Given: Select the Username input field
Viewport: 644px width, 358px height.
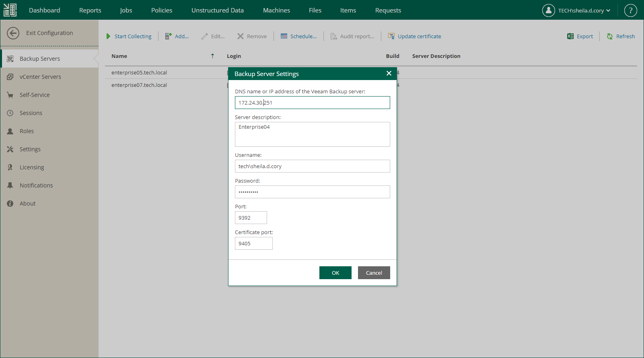Looking at the screenshot, I should coord(313,166).
